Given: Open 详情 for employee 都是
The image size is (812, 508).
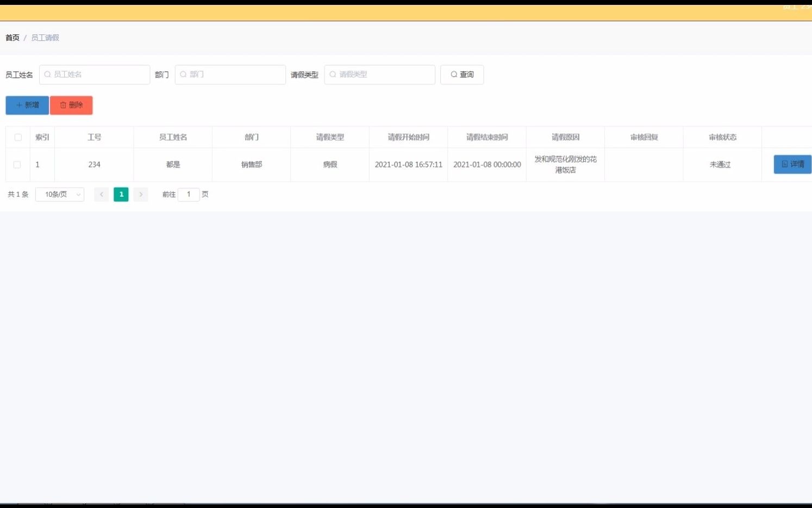Looking at the screenshot, I should (x=792, y=164).
